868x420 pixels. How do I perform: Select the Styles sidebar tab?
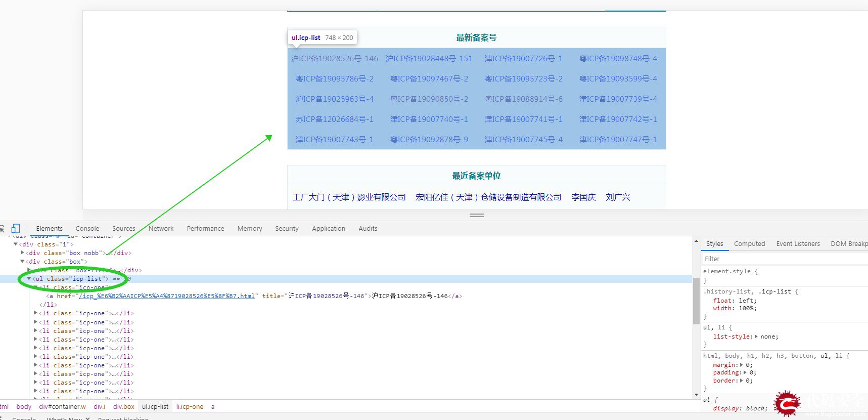click(x=714, y=244)
